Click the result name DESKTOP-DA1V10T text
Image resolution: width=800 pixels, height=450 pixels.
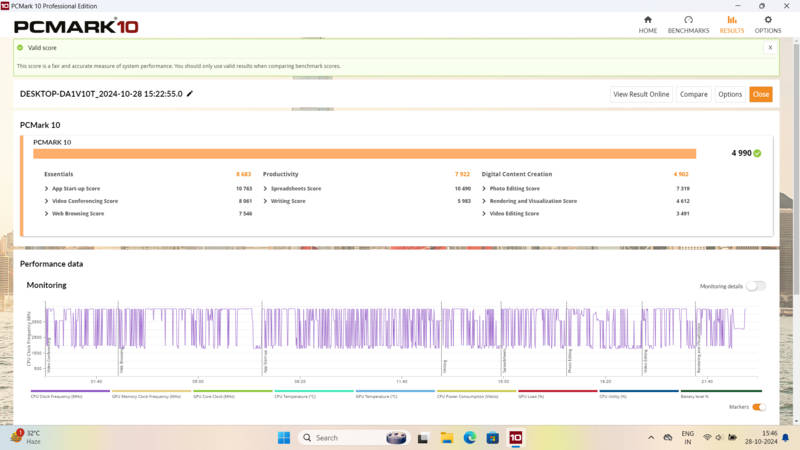[x=101, y=94]
